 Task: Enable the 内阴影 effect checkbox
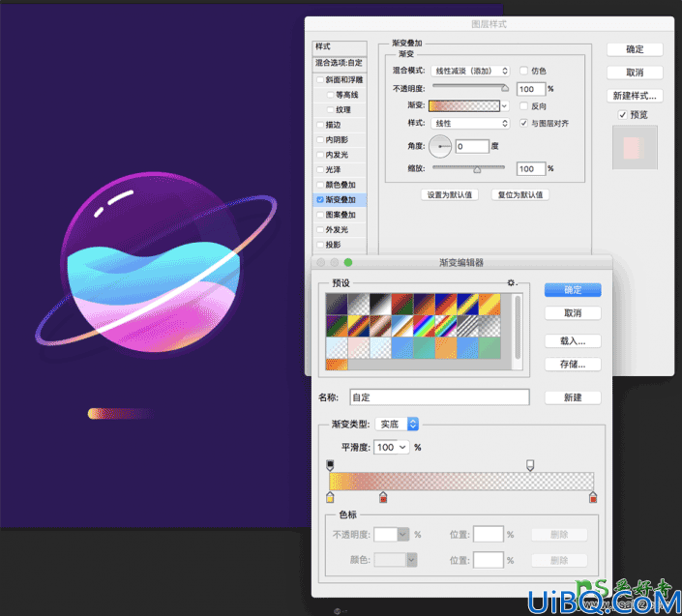click(320, 139)
